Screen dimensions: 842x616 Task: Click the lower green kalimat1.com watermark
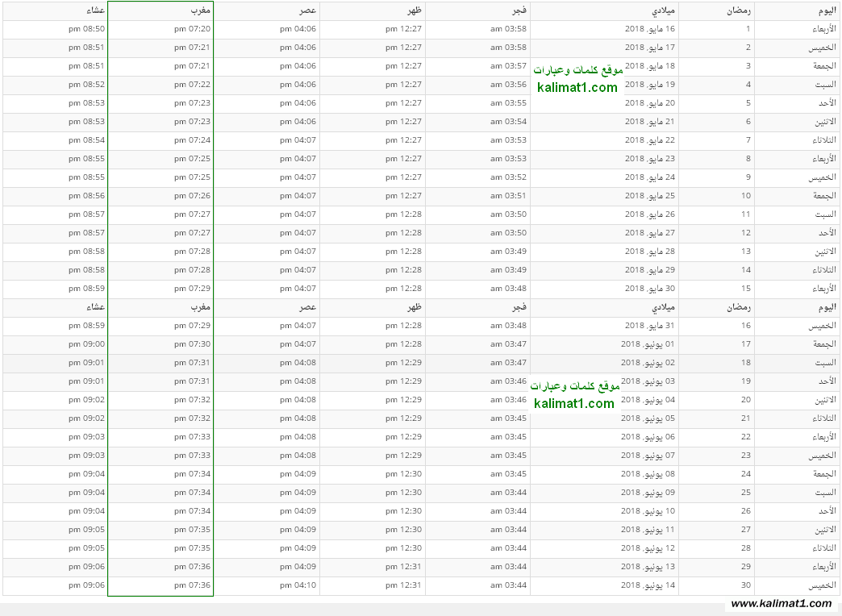tap(574, 404)
